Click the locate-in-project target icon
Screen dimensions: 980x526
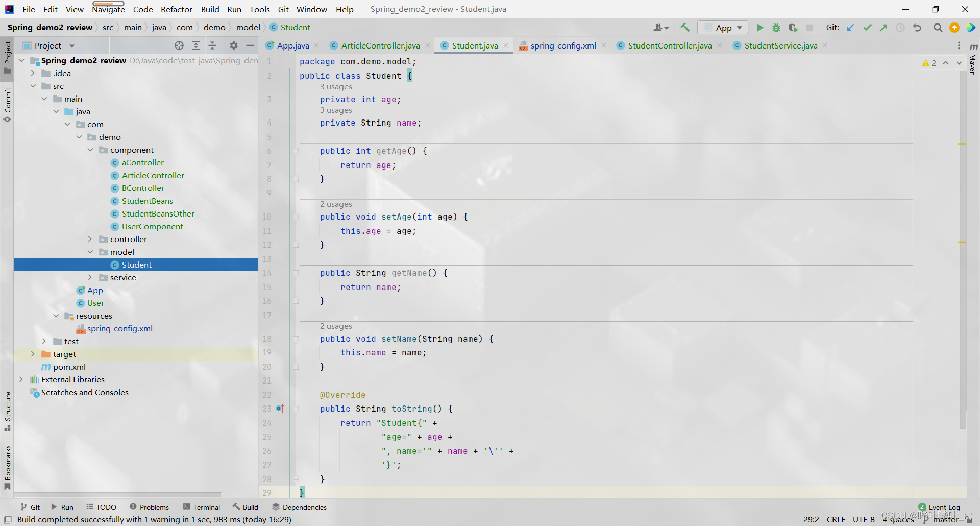[179, 45]
